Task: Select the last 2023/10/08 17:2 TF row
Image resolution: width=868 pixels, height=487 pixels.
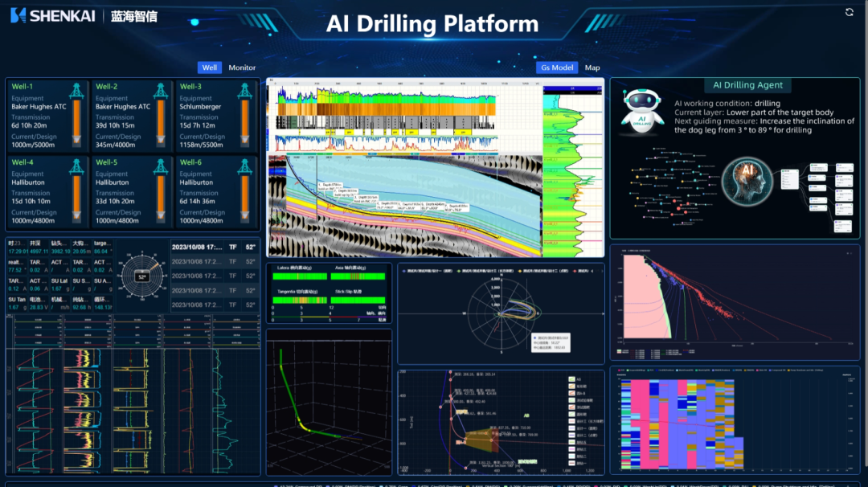Action: (214, 305)
